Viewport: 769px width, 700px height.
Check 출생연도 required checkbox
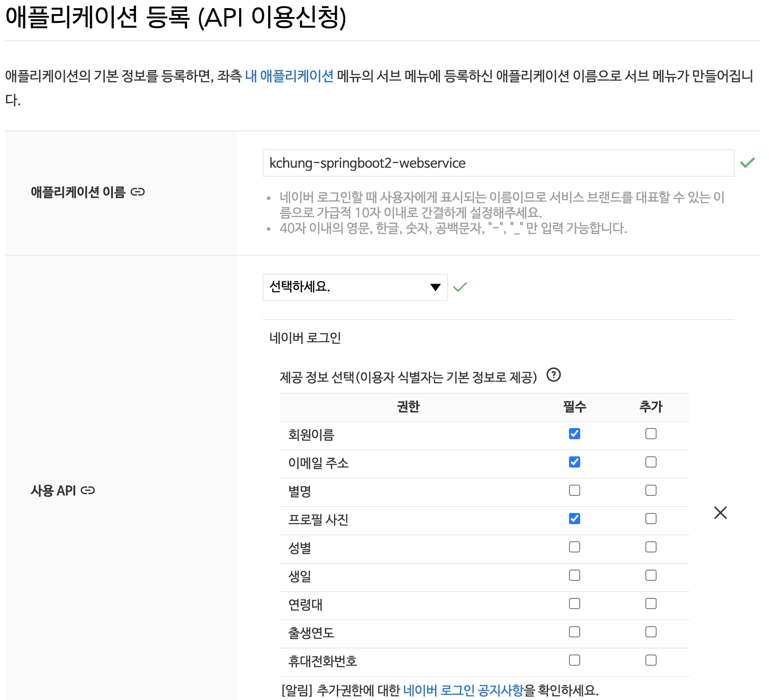pyautogui.click(x=574, y=632)
